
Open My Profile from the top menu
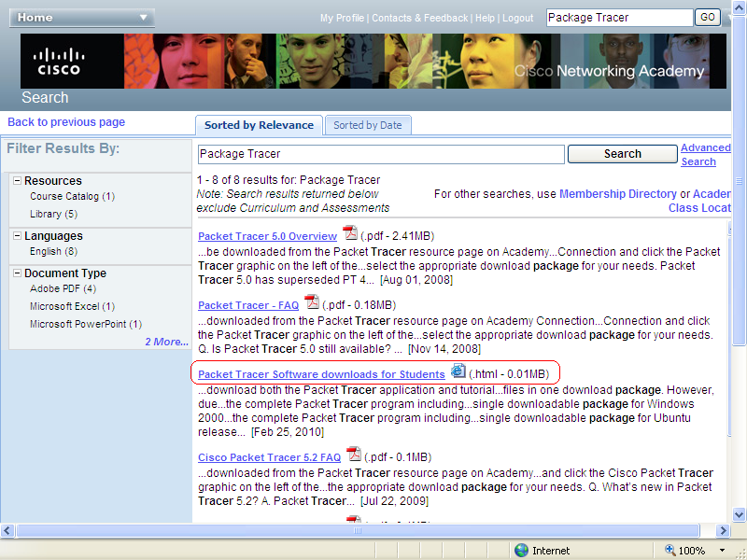click(x=342, y=18)
